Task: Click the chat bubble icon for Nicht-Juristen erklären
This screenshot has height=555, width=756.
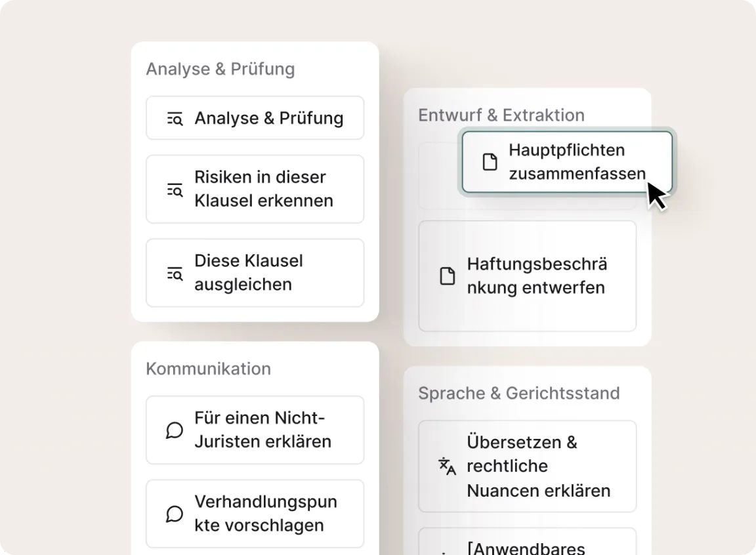Action: tap(175, 430)
